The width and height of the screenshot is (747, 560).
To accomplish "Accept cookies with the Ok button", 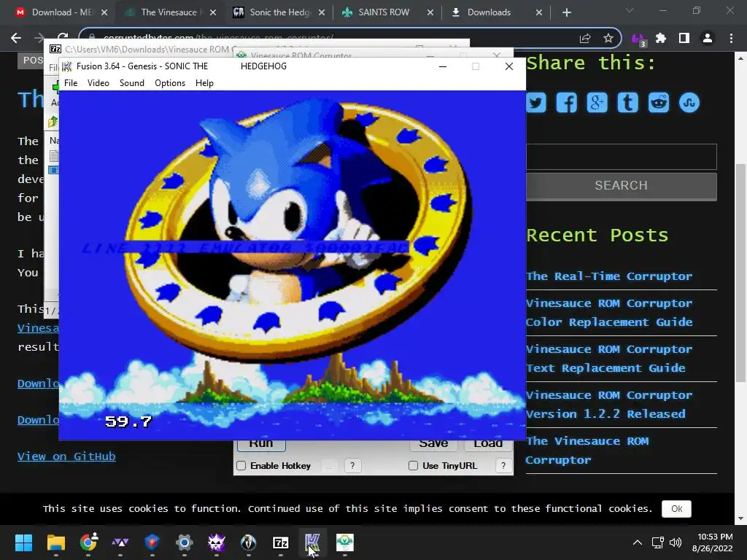I will point(676,508).
